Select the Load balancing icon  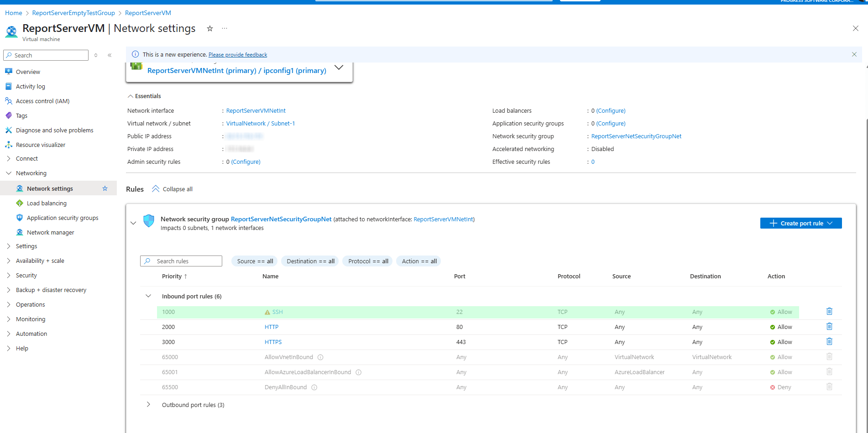pos(20,203)
